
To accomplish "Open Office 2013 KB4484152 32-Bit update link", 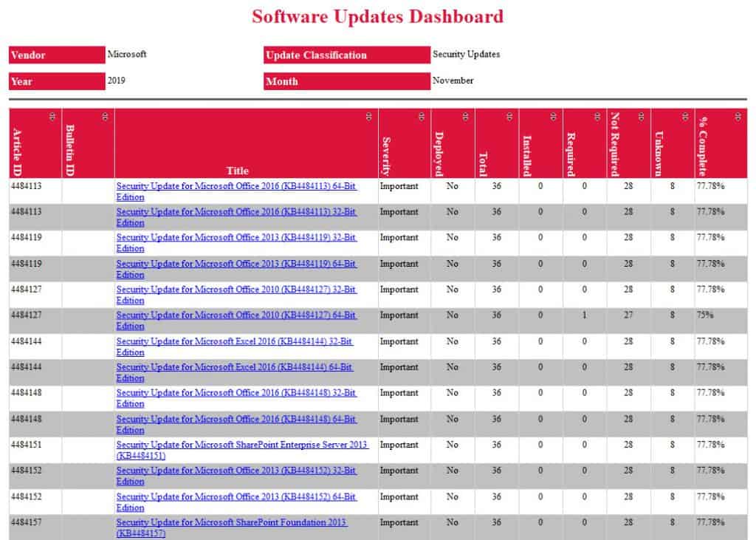I will click(x=236, y=476).
